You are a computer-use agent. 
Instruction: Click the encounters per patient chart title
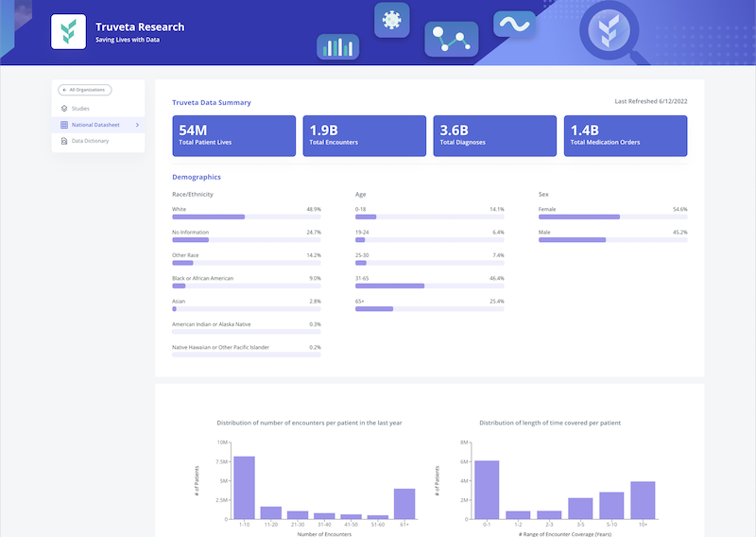click(309, 423)
